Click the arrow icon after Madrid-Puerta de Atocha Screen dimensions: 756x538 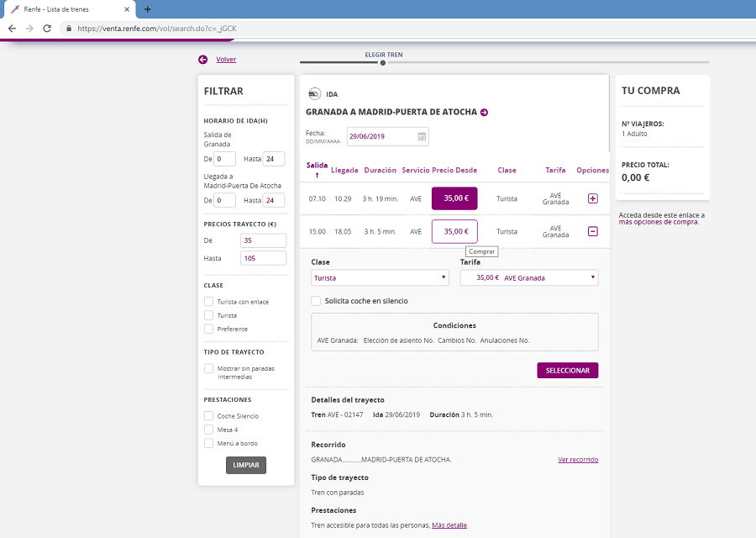coord(484,112)
